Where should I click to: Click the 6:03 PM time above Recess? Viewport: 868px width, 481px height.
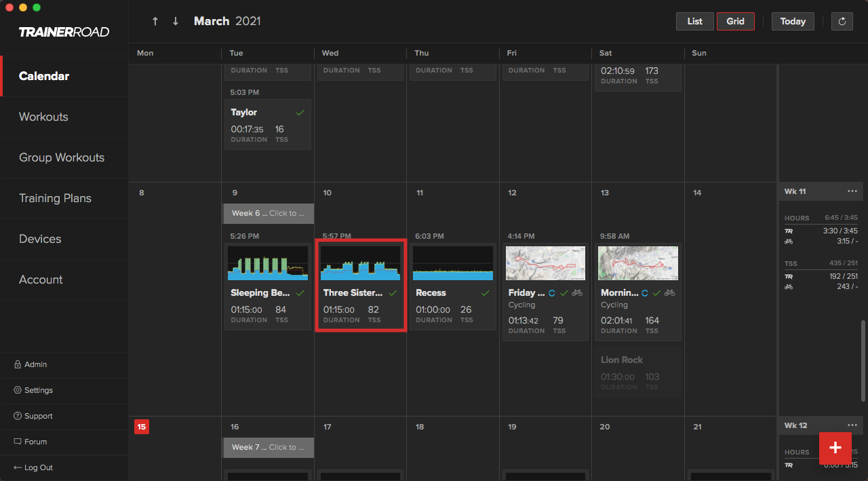[x=430, y=236]
